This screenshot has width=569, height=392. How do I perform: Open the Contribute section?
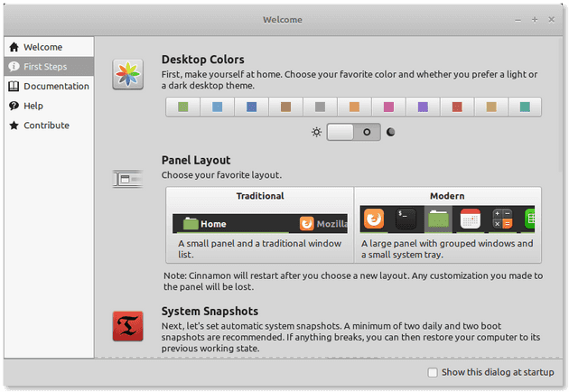pos(49,126)
